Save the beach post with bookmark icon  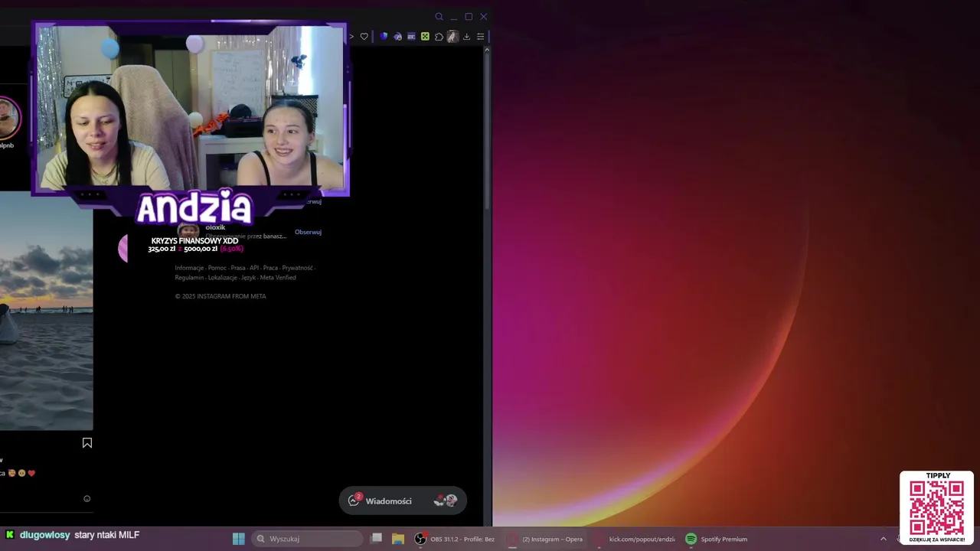pos(87,443)
